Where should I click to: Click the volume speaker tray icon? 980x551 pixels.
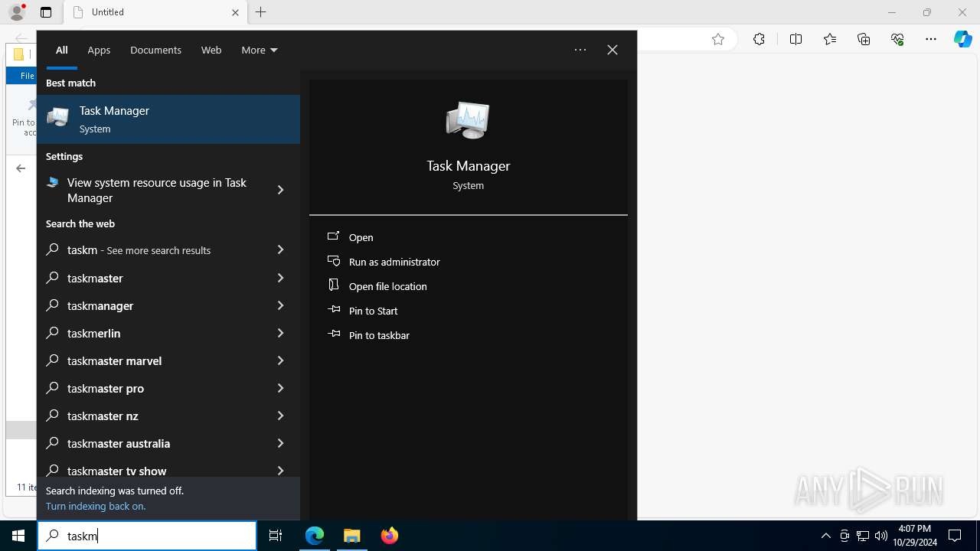point(881,536)
